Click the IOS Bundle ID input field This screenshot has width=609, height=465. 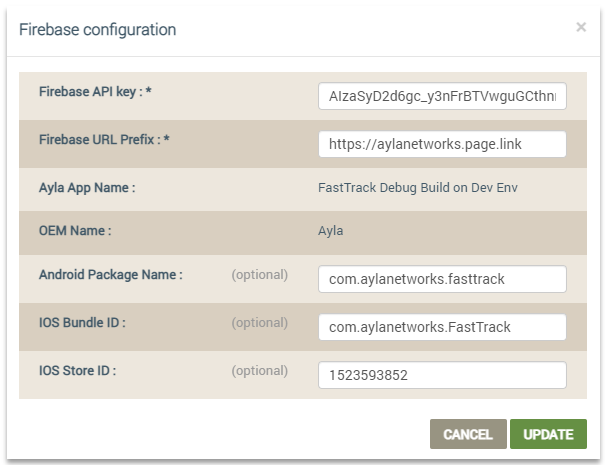click(442, 327)
